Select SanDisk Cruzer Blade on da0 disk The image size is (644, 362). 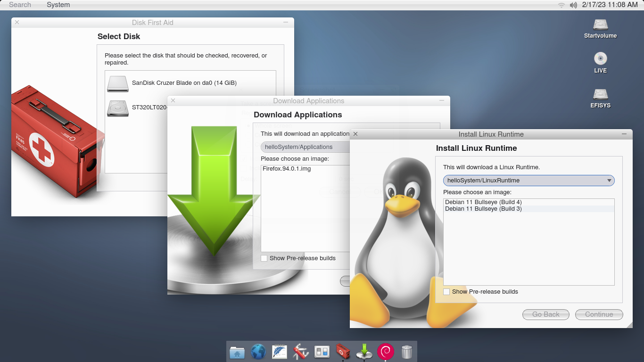click(190, 83)
